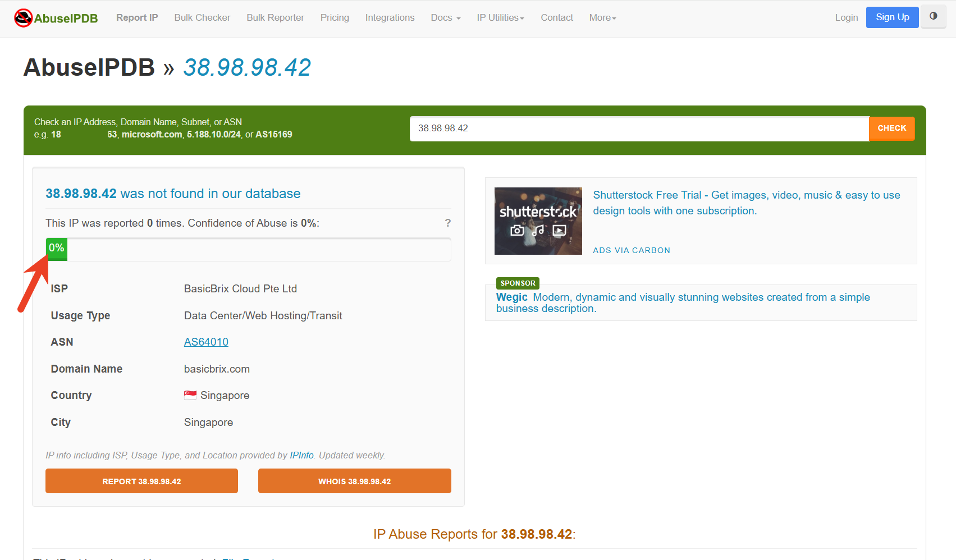Follow the IPInfo provider link
The width and height of the screenshot is (956, 560).
click(x=301, y=455)
